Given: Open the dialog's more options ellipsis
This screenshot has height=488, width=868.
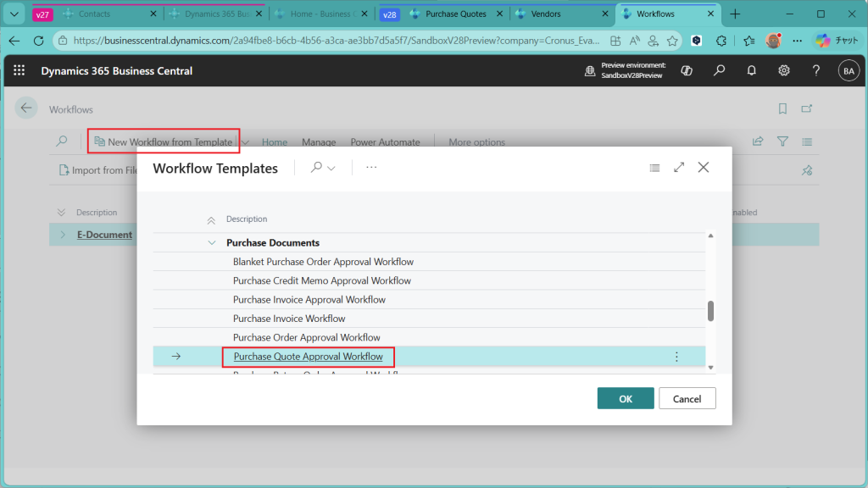Looking at the screenshot, I should 371,168.
